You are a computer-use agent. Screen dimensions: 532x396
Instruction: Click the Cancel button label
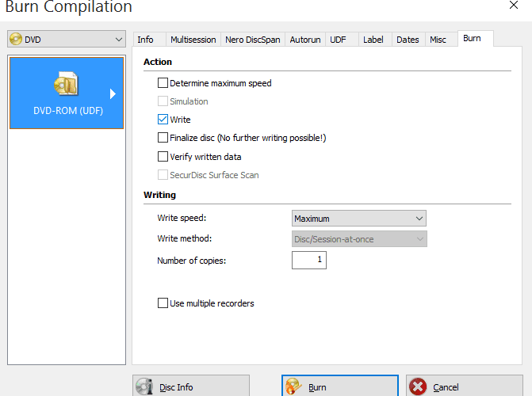(x=446, y=387)
